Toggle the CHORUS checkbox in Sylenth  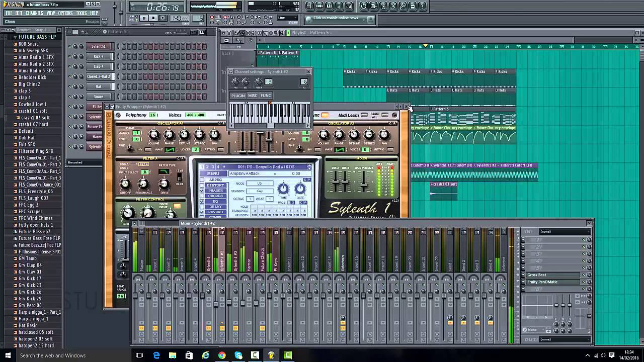point(202,196)
